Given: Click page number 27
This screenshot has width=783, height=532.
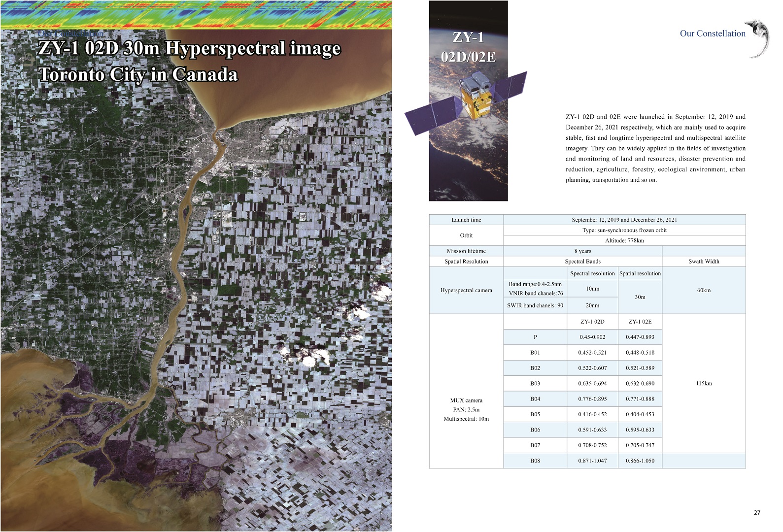Looking at the screenshot, I should pyautogui.click(x=756, y=513).
